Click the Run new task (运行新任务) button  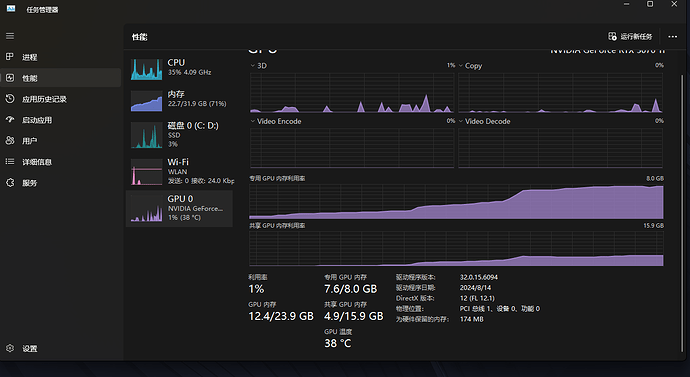[630, 37]
